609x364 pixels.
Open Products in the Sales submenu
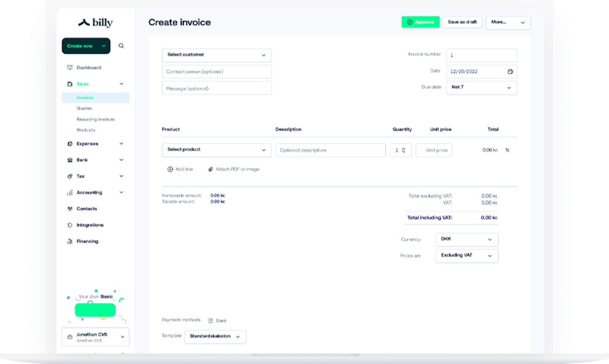(x=86, y=130)
